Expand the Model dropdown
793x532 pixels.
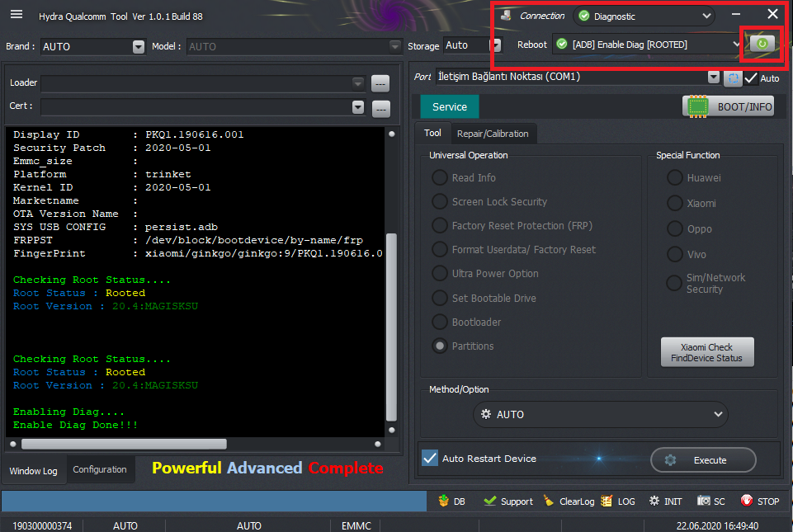(395, 46)
